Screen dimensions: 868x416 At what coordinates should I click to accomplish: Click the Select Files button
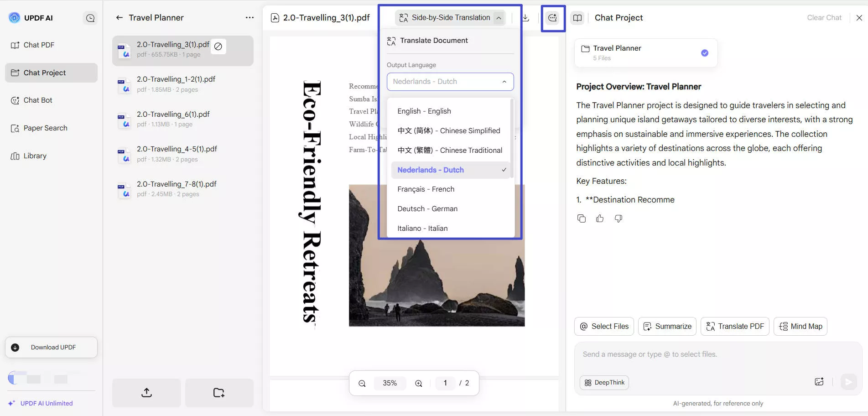tap(604, 327)
